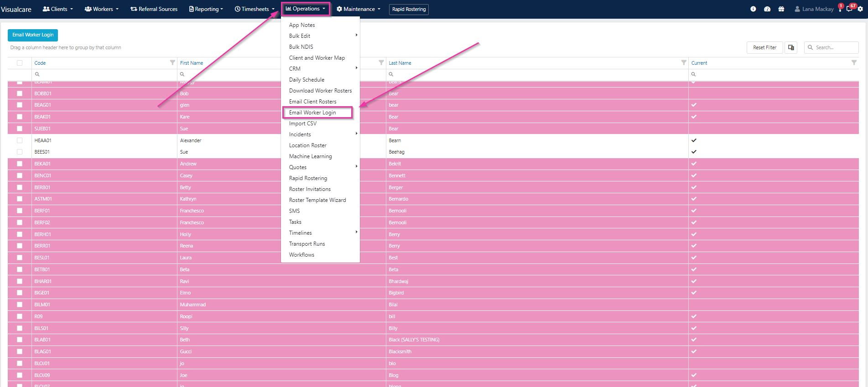Click the Visualcare logo
This screenshot has height=387, width=868.
point(16,9)
